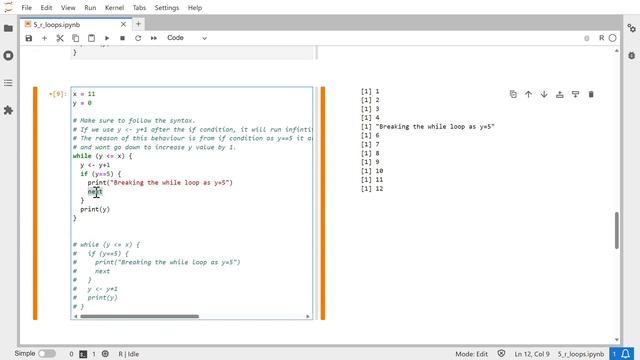The height and width of the screenshot is (360, 640).
Task: Open a new launcher tab with plus
Action: [x=138, y=24]
